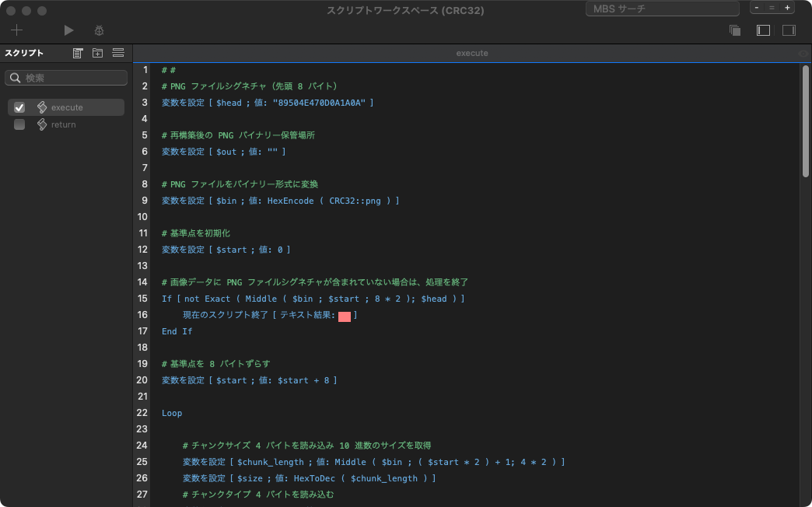The width and height of the screenshot is (812, 507).
Task: Click line number 7 in the gutter
Action: [x=145, y=168]
